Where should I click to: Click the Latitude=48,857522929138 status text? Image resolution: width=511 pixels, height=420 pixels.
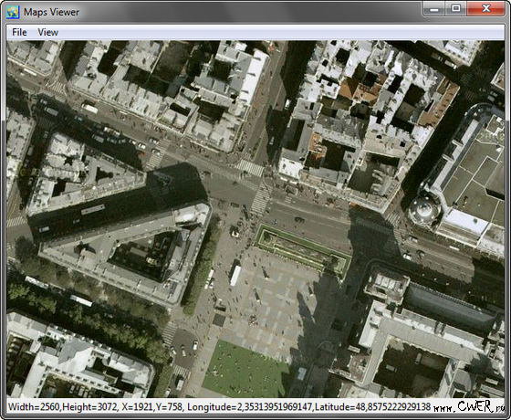373,407
